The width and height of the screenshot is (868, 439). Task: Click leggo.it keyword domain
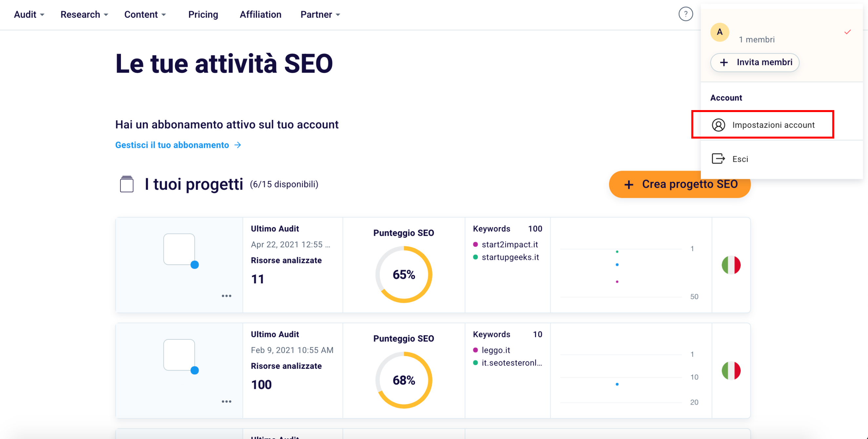496,350
